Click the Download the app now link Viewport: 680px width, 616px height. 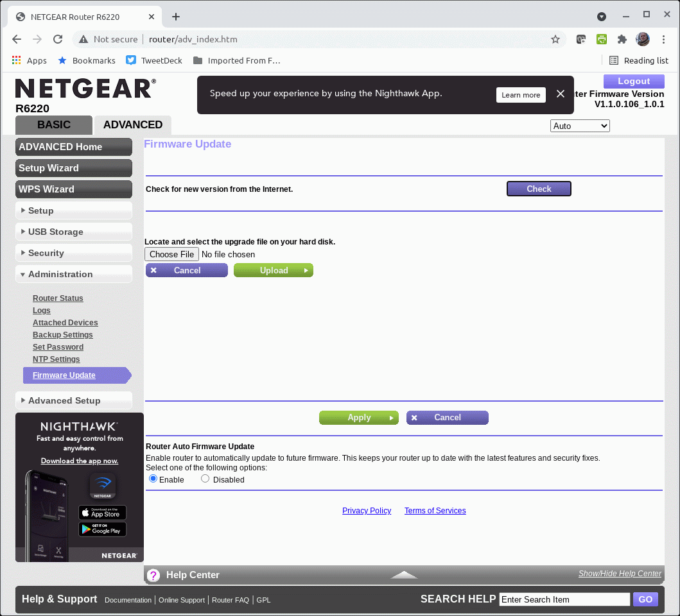coord(80,461)
